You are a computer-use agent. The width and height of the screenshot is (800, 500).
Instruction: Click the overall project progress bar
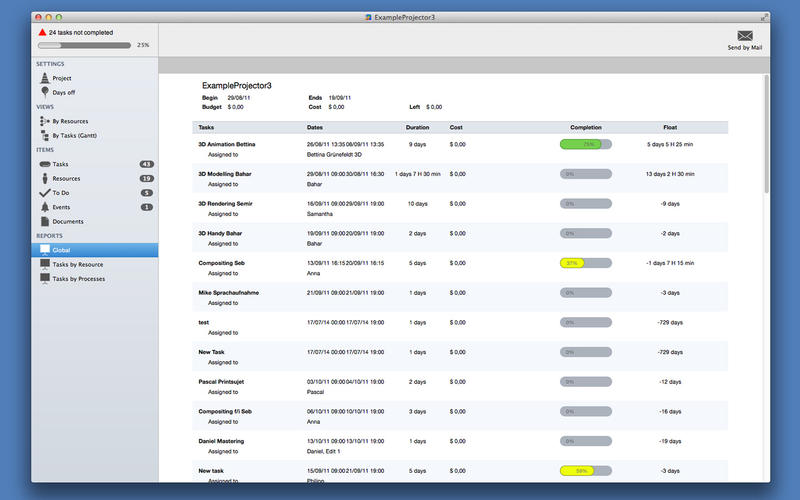click(x=84, y=45)
